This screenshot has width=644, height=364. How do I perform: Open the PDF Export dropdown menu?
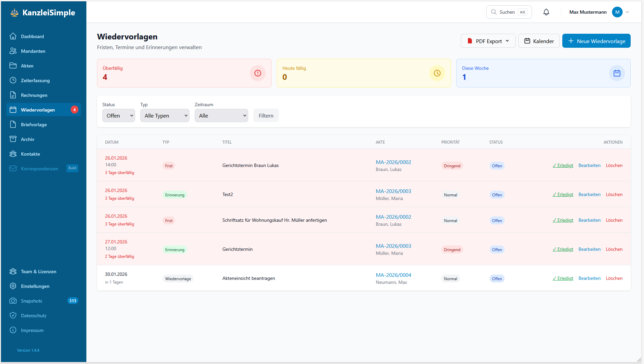tap(488, 41)
